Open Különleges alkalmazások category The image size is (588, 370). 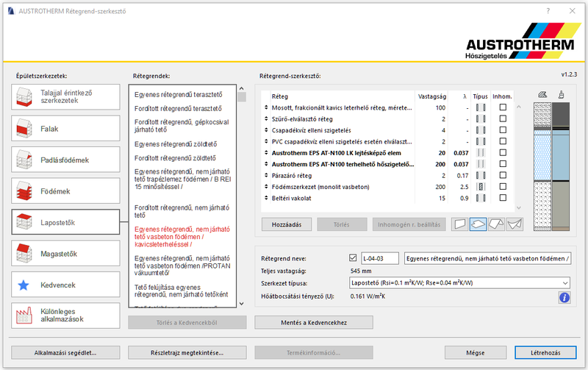pyautogui.click(x=65, y=316)
